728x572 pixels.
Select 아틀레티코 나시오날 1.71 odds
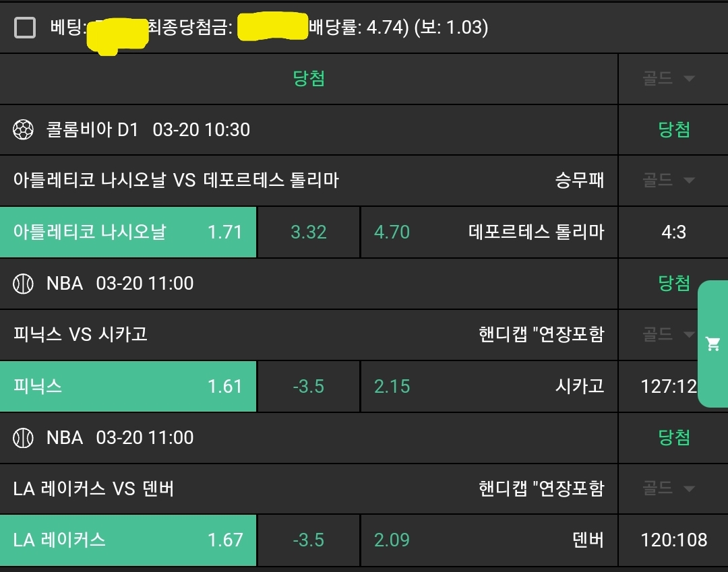[x=128, y=232]
